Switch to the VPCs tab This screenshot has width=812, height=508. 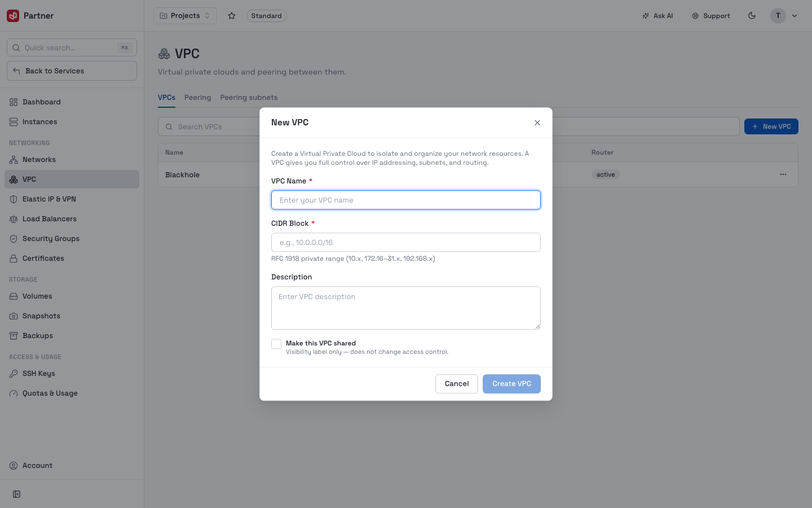(166, 98)
